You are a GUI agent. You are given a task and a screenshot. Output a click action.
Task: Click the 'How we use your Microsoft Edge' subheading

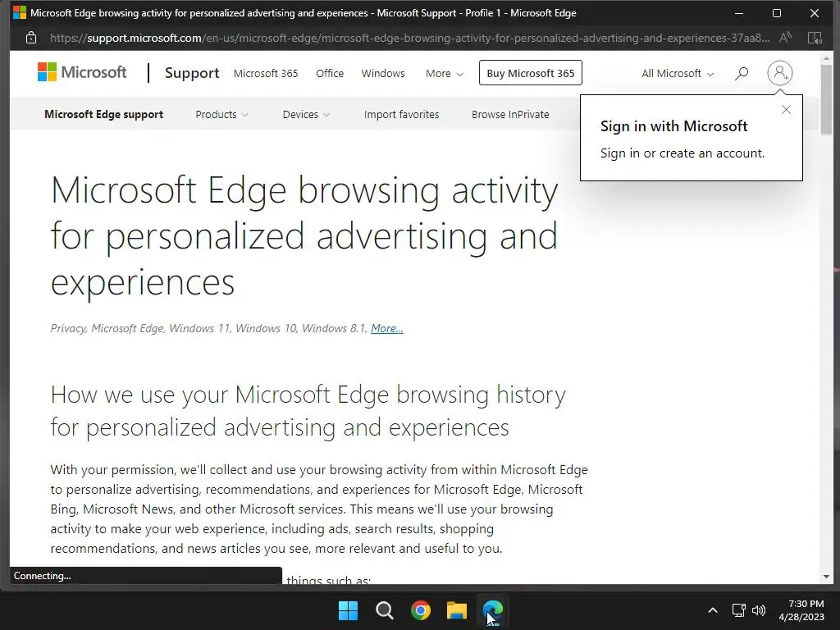click(x=308, y=411)
